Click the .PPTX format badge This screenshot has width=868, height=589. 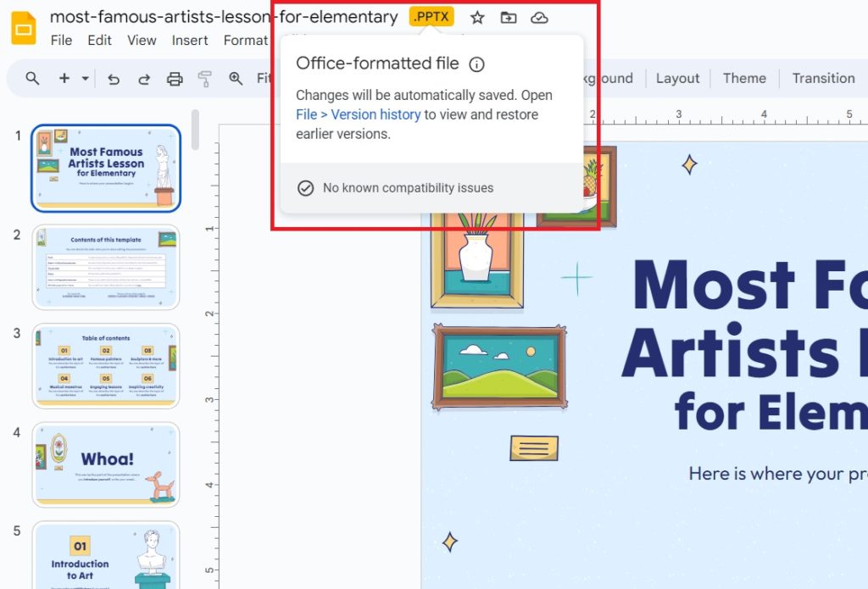(431, 16)
